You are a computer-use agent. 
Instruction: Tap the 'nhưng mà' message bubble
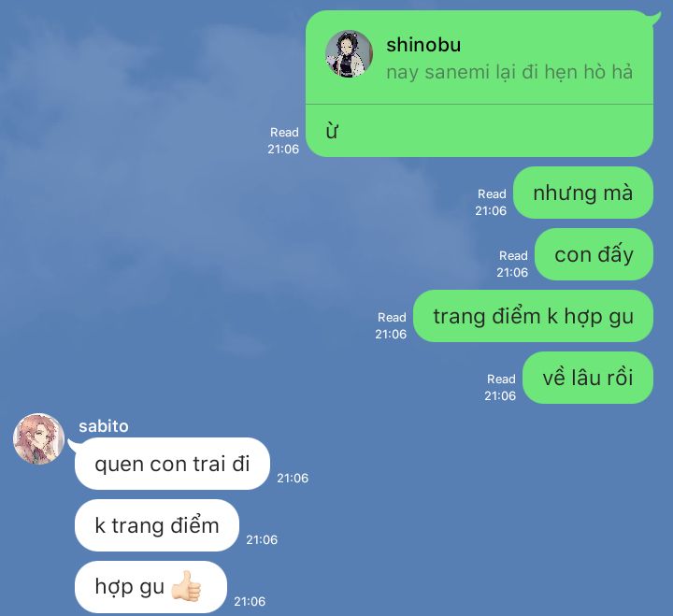coord(583,193)
